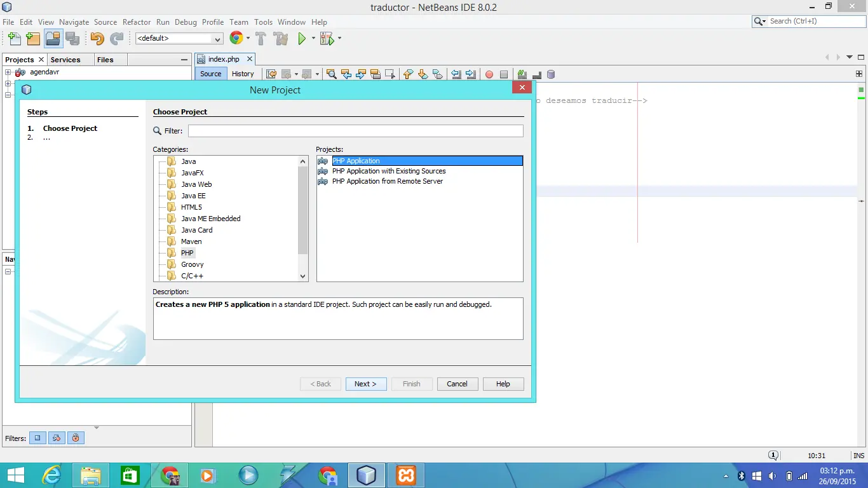Select Java Web in Categories list
Image resolution: width=868 pixels, height=488 pixels.
pos(196,184)
